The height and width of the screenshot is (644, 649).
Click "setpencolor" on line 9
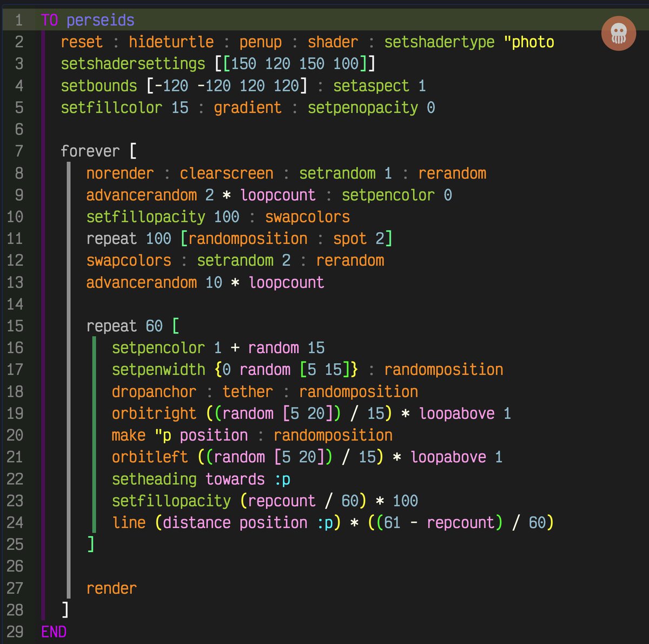pyautogui.click(x=388, y=195)
